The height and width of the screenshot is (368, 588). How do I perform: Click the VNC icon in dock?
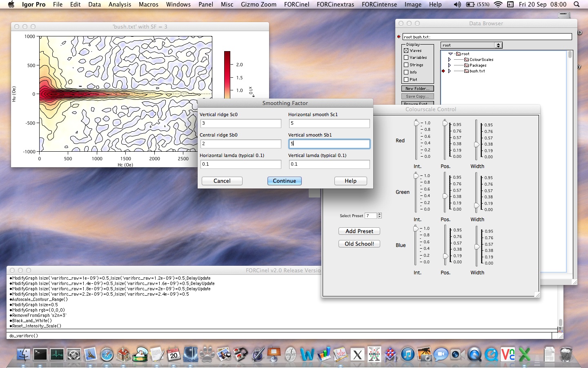[508, 354]
